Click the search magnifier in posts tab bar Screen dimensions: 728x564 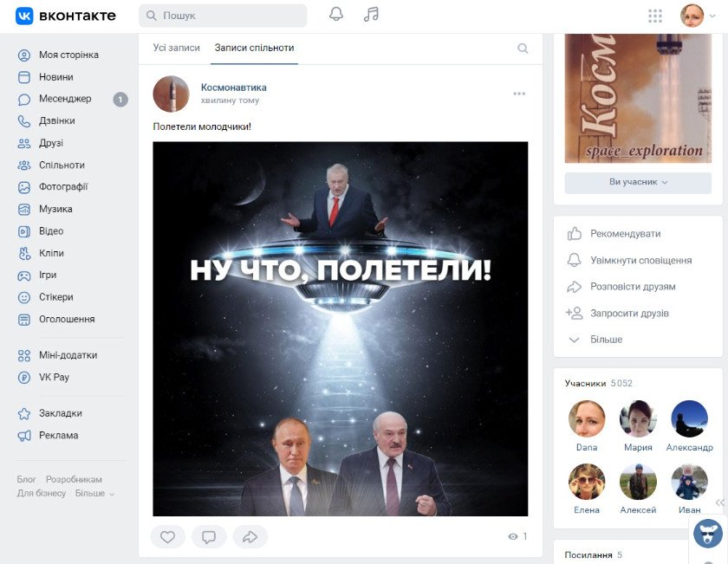(523, 49)
